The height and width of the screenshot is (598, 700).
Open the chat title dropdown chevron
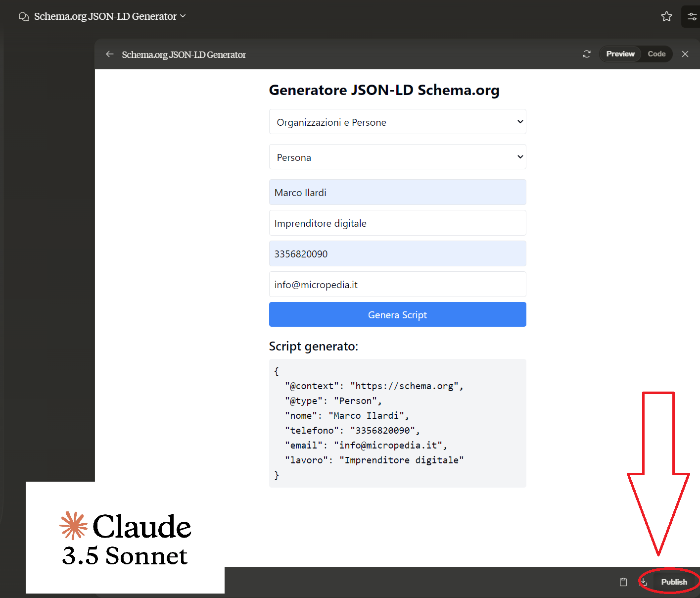point(183,16)
